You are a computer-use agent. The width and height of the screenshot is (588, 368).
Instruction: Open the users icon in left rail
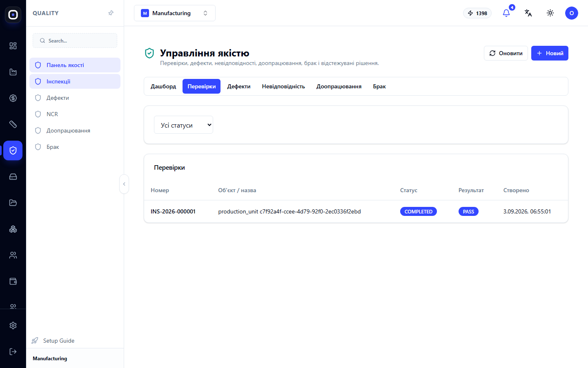pos(13,255)
